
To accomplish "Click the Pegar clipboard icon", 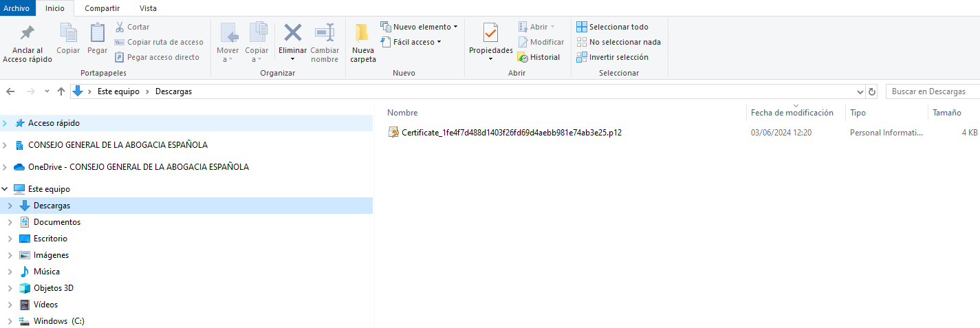I will point(97,33).
